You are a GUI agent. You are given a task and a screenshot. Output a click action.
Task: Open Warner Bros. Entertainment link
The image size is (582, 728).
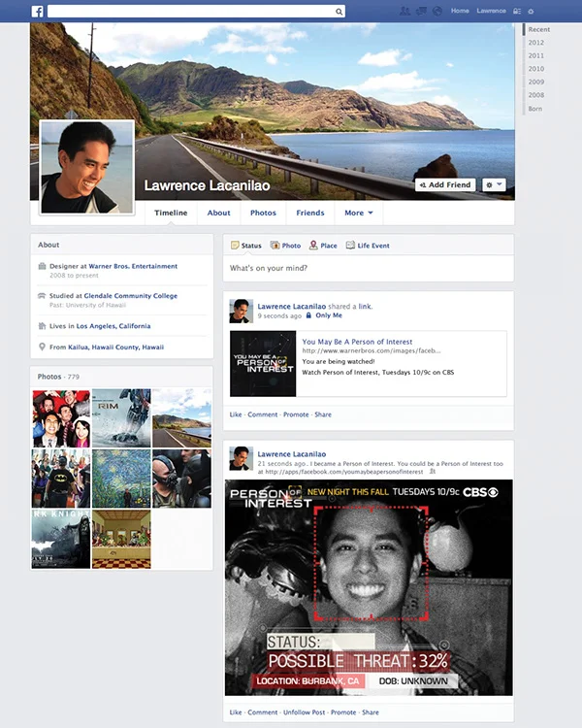[133, 266]
